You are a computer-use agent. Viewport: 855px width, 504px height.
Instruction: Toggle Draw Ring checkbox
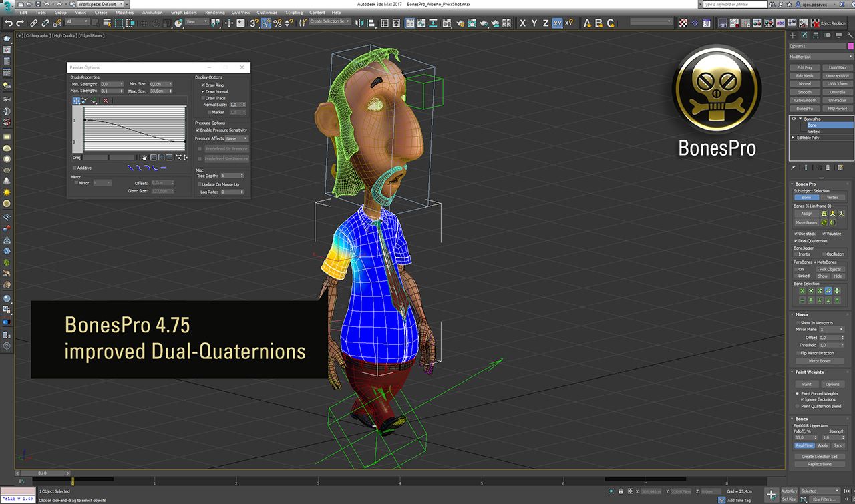tap(203, 85)
